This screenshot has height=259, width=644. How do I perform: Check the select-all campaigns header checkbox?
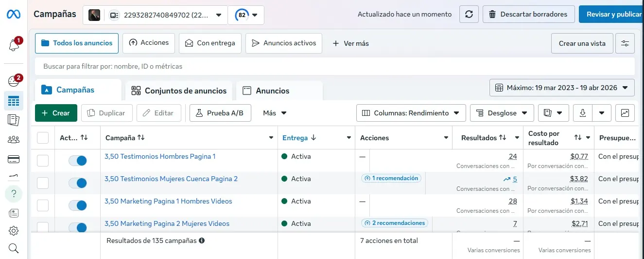43,138
